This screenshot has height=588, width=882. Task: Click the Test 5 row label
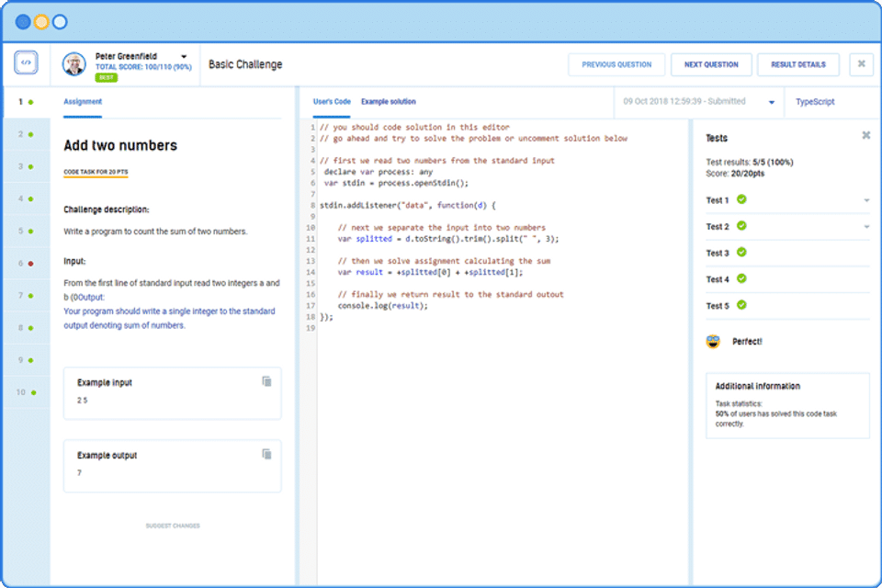(718, 306)
